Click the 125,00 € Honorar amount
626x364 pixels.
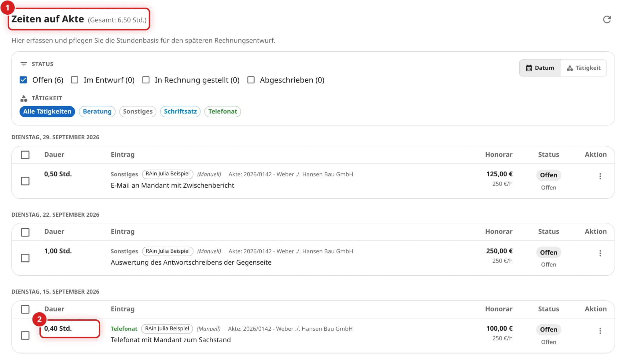click(x=499, y=174)
